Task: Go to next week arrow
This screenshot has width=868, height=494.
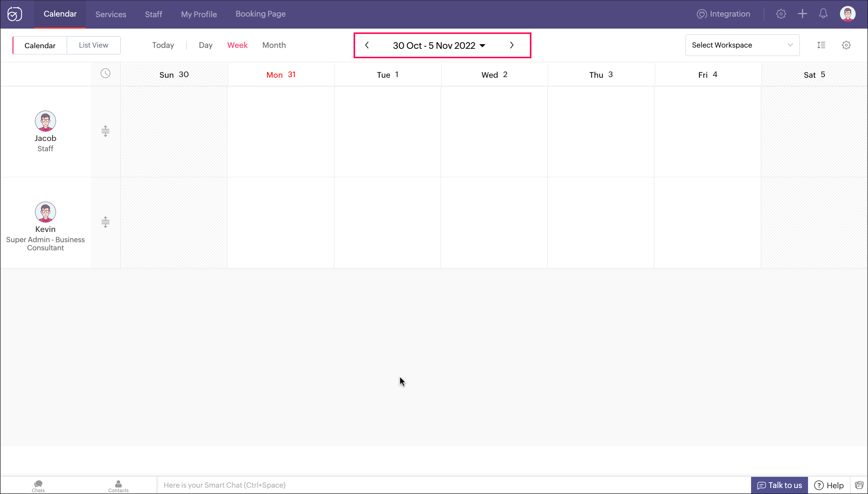Action: pos(511,45)
